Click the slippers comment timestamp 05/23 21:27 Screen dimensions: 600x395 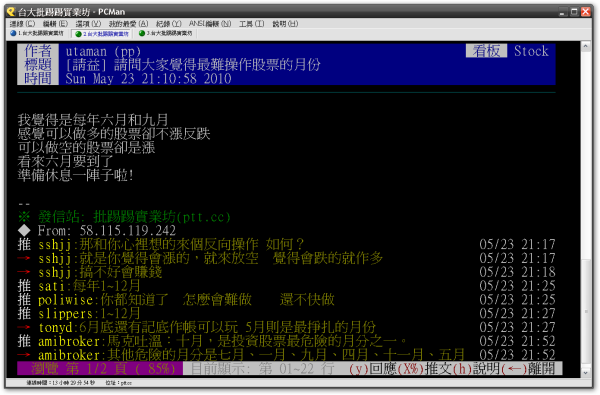(517, 313)
